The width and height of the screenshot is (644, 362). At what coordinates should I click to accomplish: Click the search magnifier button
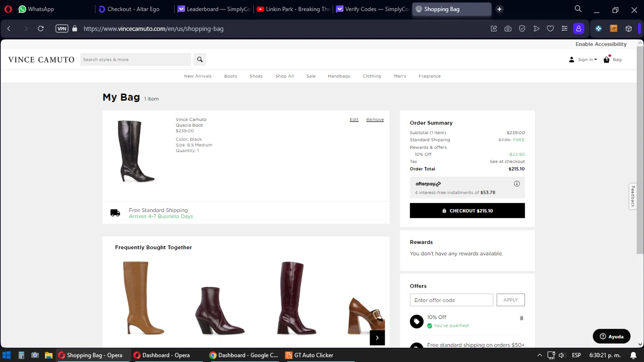point(200,59)
